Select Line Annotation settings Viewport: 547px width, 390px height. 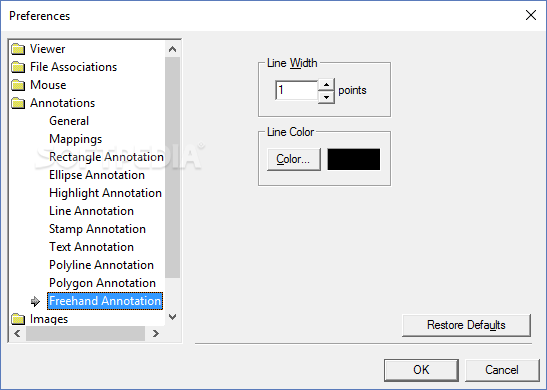[x=91, y=211]
